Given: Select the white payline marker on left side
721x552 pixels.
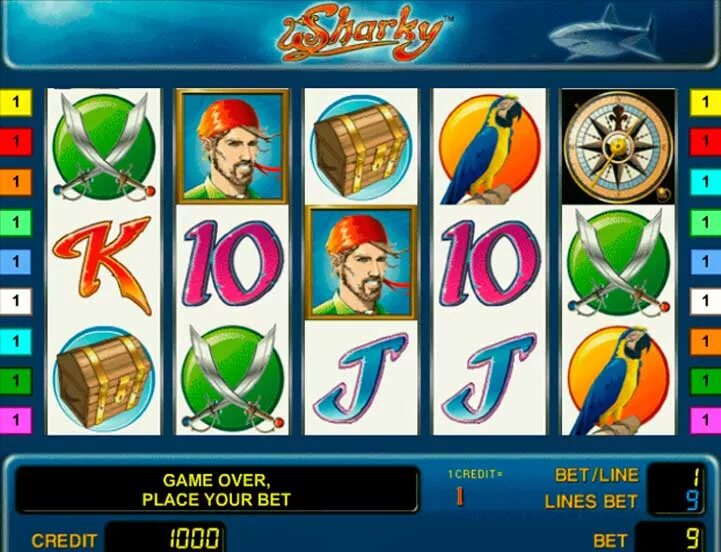Looking at the screenshot, I should click(16, 301).
